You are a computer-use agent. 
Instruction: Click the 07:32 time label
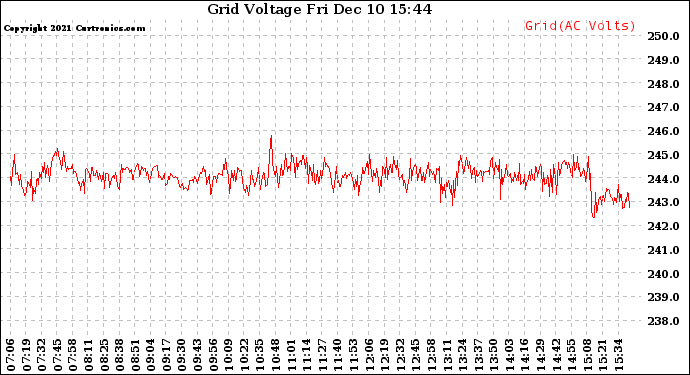coord(42,355)
